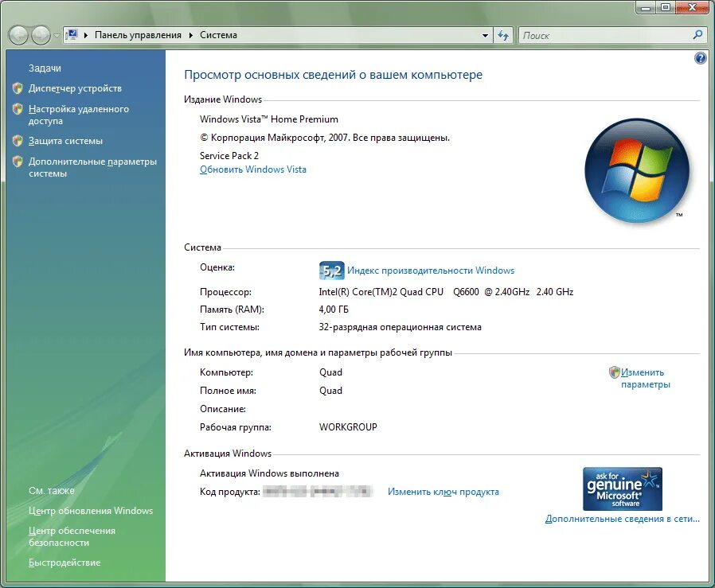
Task: Expand the arrow before Панель управления
Action: tap(86, 35)
